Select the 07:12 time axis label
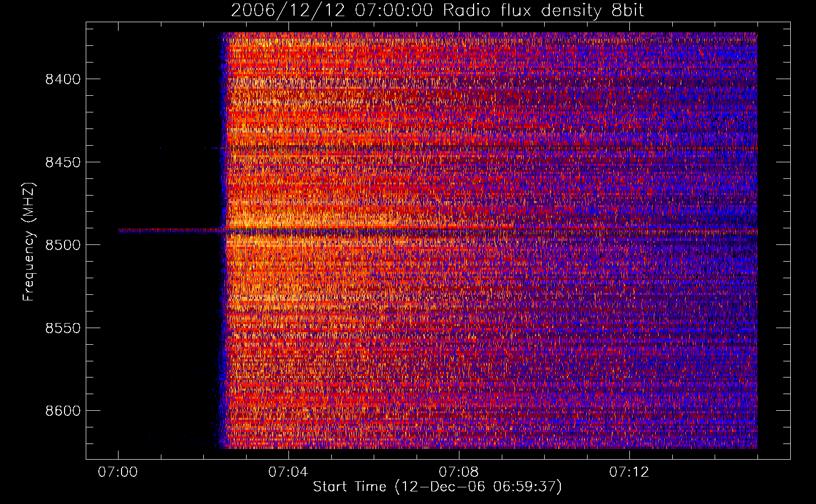 point(629,472)
